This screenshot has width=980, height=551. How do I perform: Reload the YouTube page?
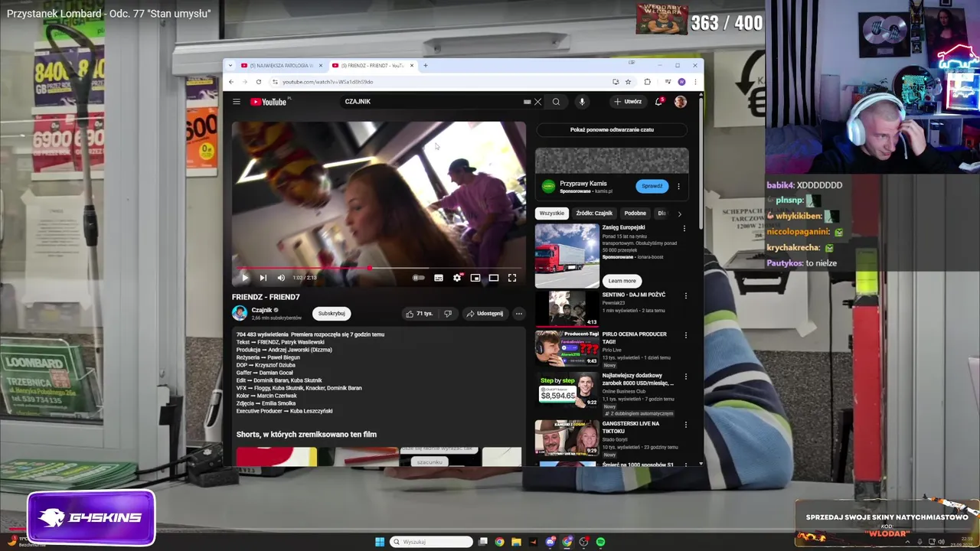pyautogui.click(x=259, y=82)
